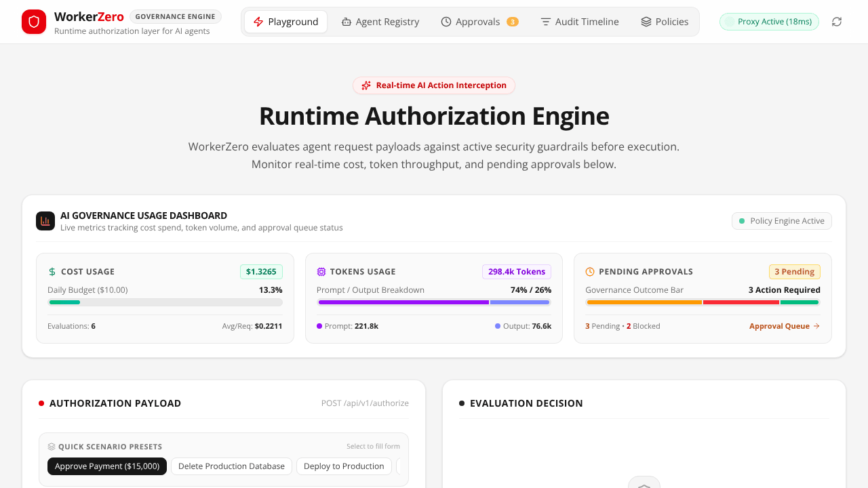This screenshot has width=868, height=488.
Task: Click the red WorkerZero shield logo
Action: pyautogui.click(x=34, y=22)
